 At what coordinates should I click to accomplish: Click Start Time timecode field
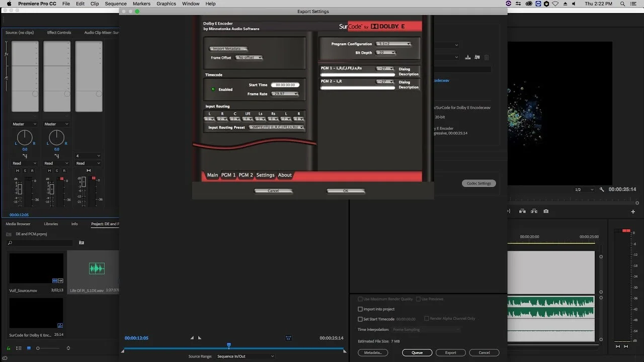285,85
